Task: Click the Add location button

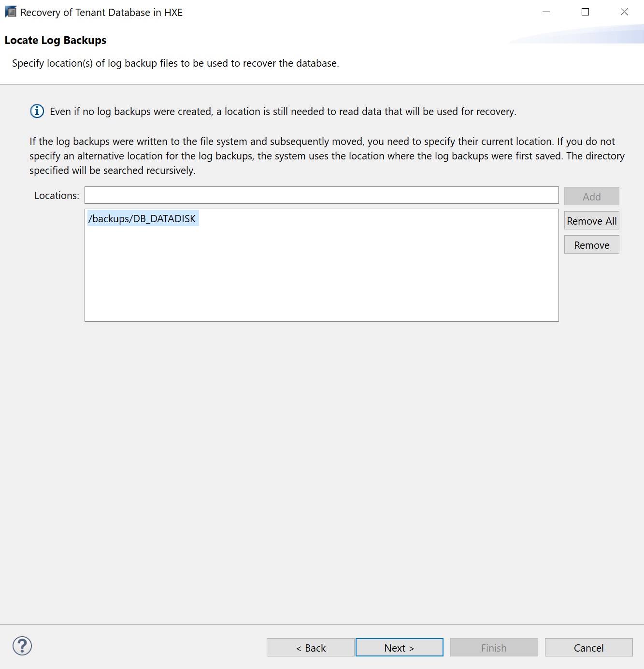Action: coord(591,197)
